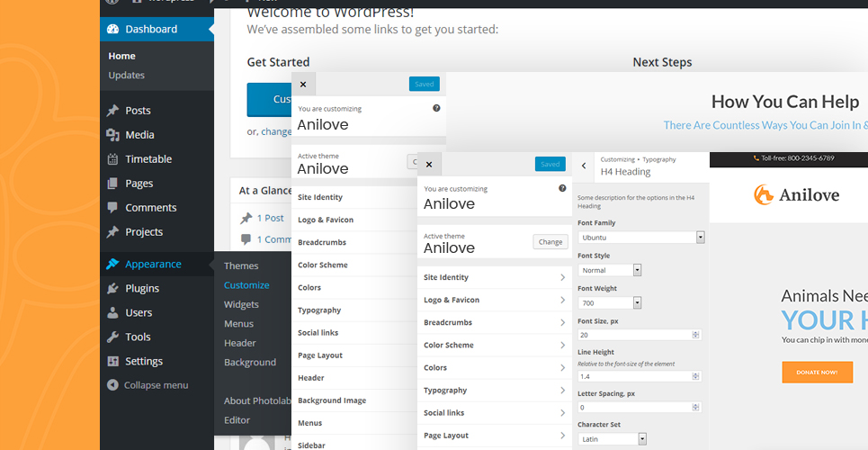Image resolution: width=868 pixels, height=450 pixels.
Task: Click the Letter Spacing input field
Action: 640,407
